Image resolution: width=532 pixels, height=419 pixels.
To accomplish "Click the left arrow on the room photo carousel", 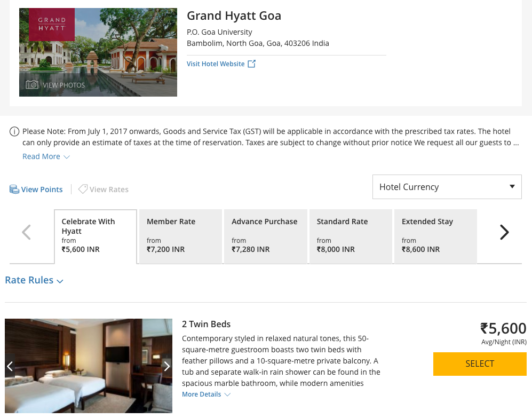I will (10, 366).
